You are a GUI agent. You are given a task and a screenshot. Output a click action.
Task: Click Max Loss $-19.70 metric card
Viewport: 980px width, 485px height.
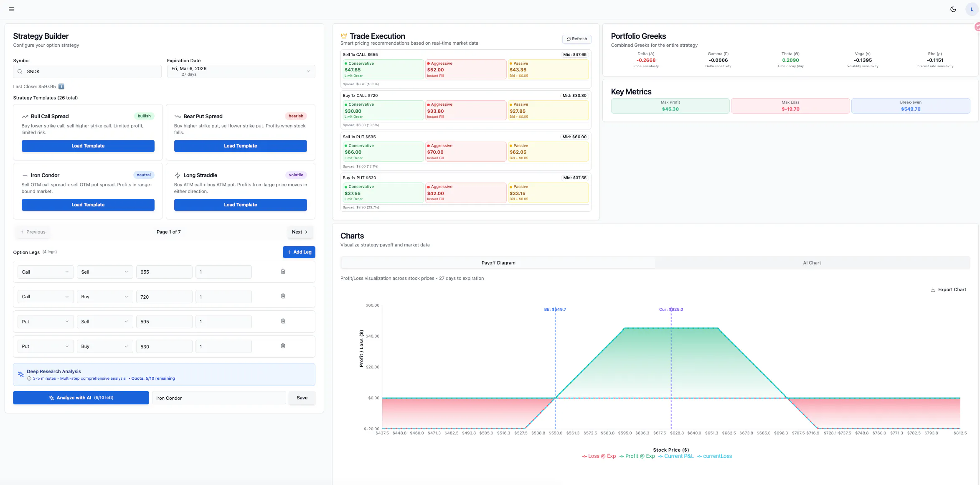(790, 106)
